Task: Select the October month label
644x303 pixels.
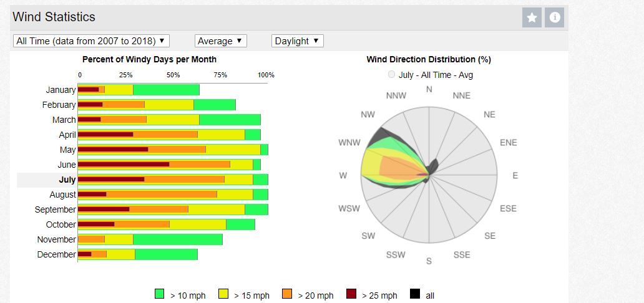Action: pos(61,224)
